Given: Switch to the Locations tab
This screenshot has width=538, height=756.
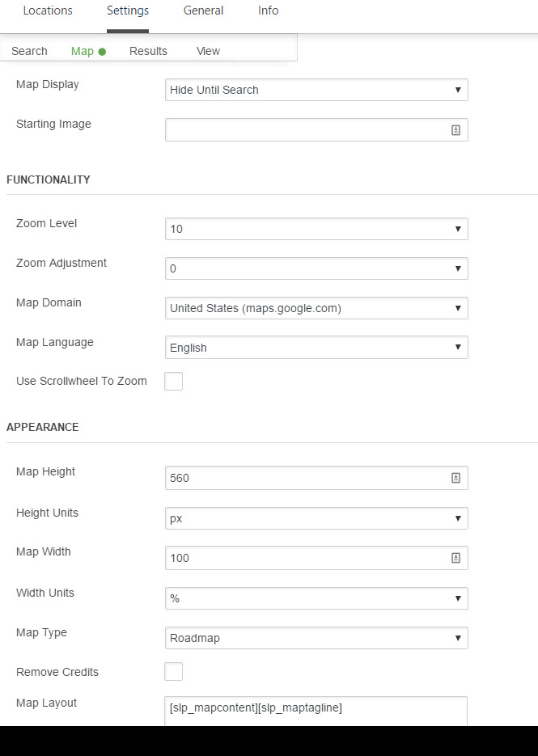Looking at the screenshot, I should pos(48,11).
